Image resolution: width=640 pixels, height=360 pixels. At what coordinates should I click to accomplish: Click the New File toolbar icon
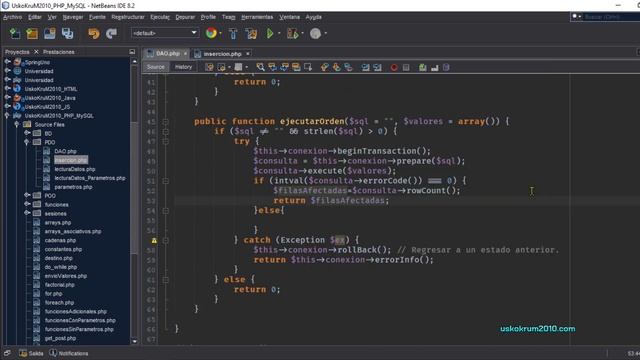[15, 33]
